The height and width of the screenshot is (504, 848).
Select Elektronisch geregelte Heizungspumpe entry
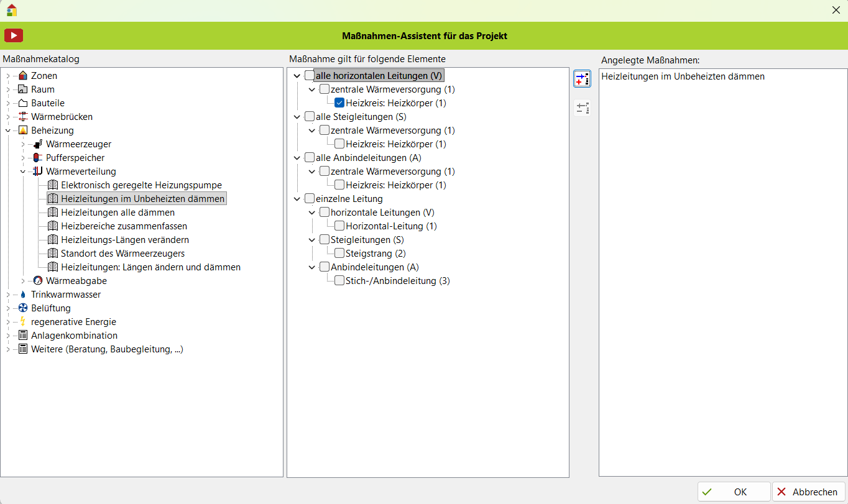[x=141, y=185]
